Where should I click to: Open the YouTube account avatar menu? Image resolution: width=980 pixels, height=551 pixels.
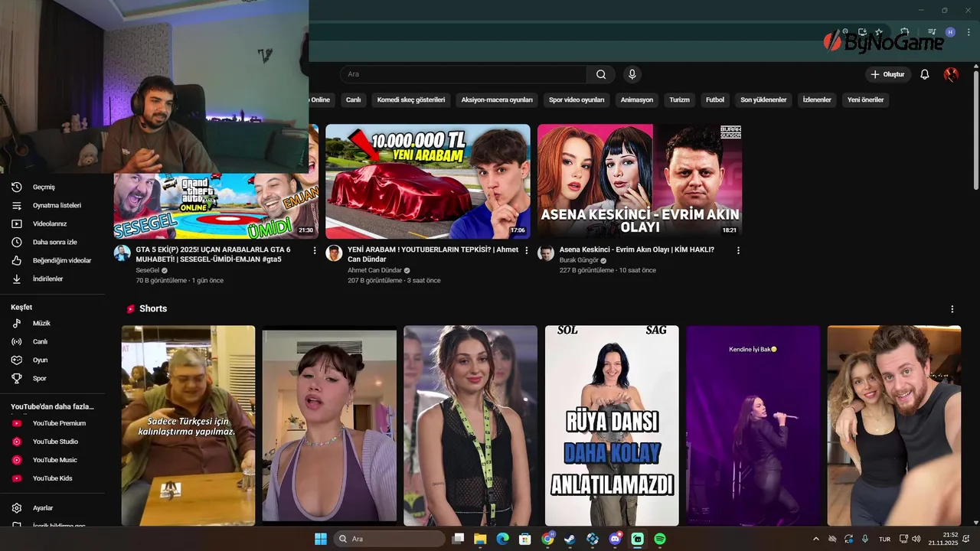click(x=951, y=74)
